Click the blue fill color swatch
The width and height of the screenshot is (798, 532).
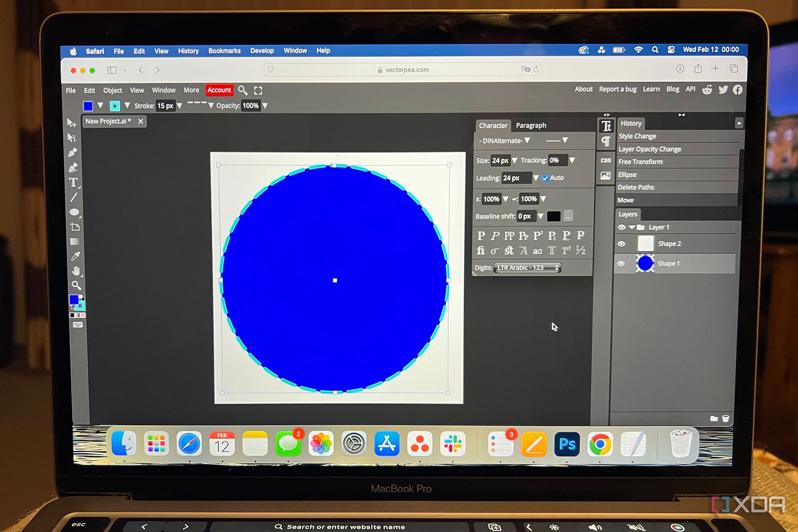[x=88, y=106]
